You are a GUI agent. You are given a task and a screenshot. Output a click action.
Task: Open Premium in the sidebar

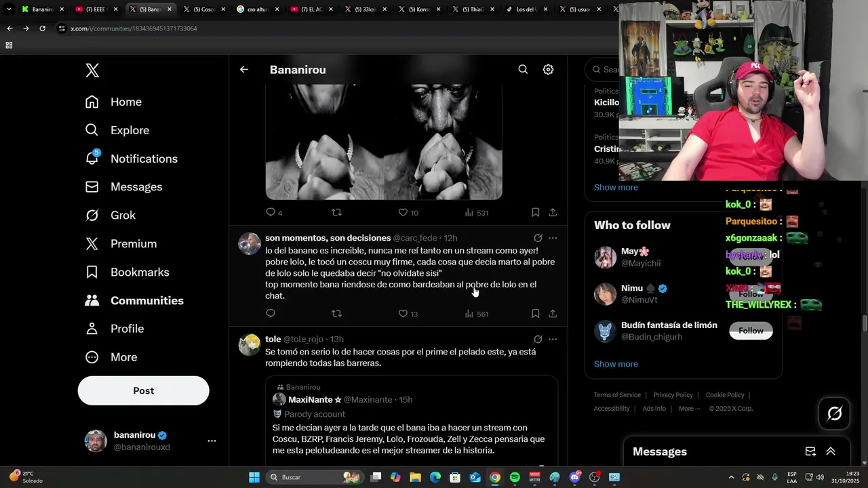pos(121,244)
